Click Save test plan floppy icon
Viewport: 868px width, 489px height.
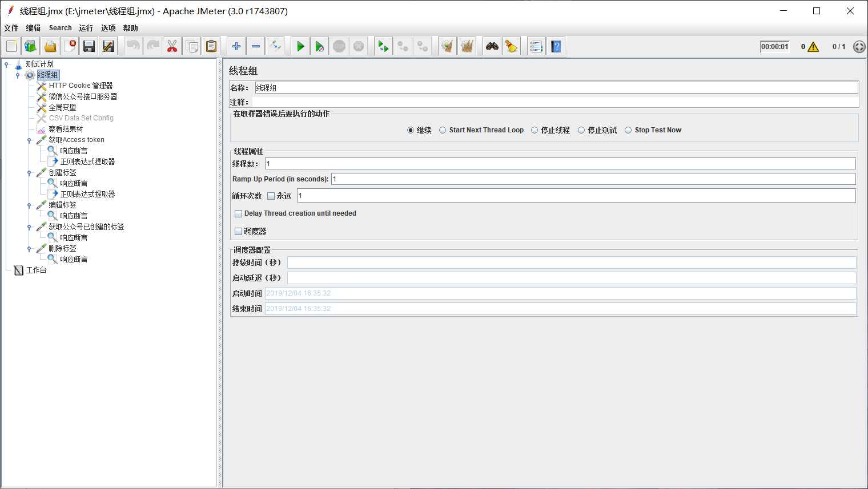[x=89, y=46]
